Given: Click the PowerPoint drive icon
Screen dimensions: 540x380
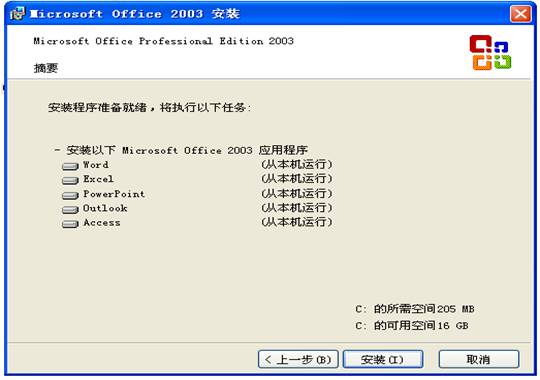Looking at the screenshot, I should click(70, 195).
